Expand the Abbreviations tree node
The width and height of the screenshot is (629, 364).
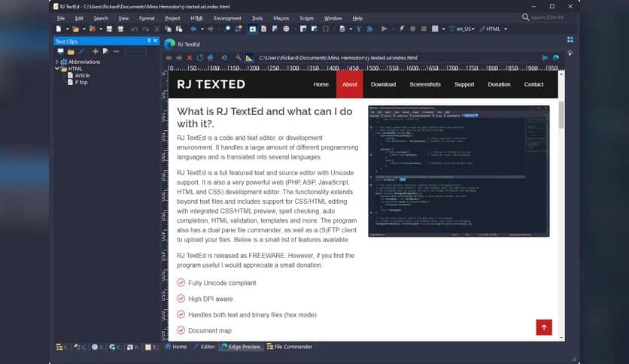point(57,62)
